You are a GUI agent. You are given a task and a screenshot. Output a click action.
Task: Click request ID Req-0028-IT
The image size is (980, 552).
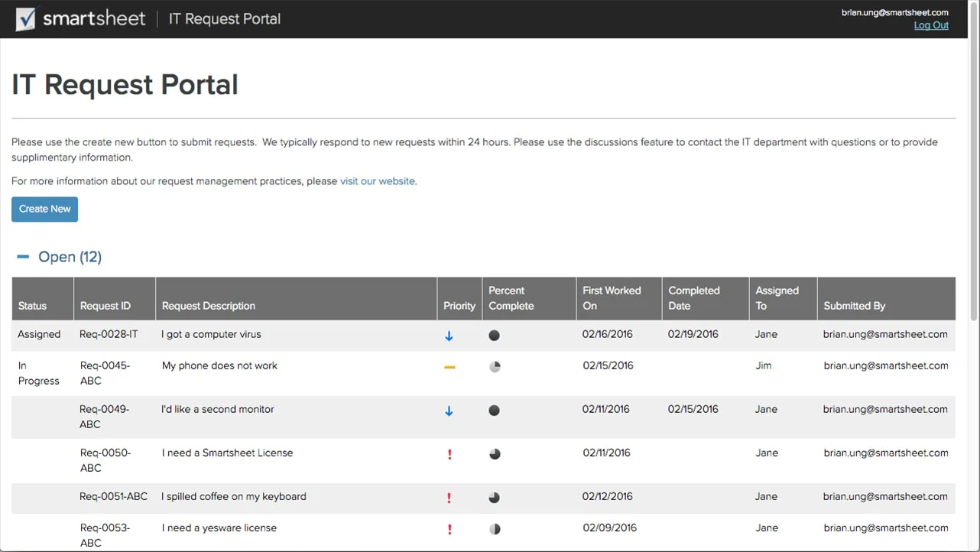(x=109, y=334)
